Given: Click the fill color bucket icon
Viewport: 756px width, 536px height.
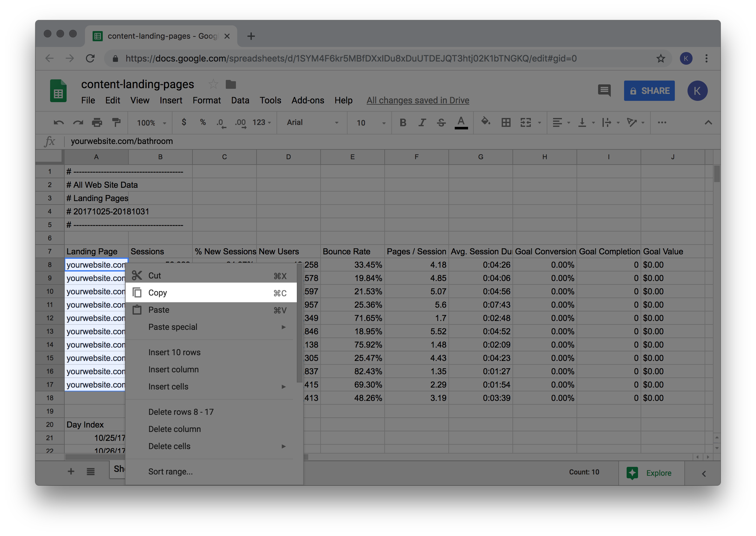Looking at the screenshot, I should tap(486, 122).
